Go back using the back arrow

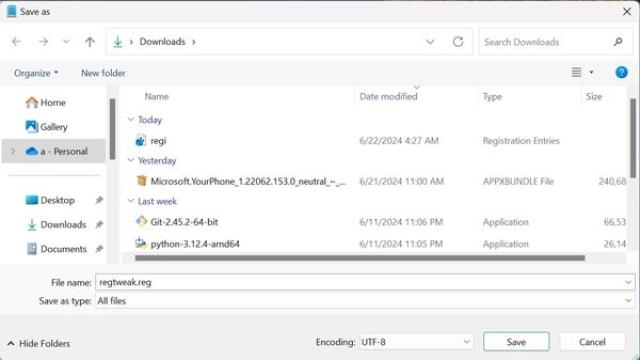pyautogui.click(x=16, y=42)
